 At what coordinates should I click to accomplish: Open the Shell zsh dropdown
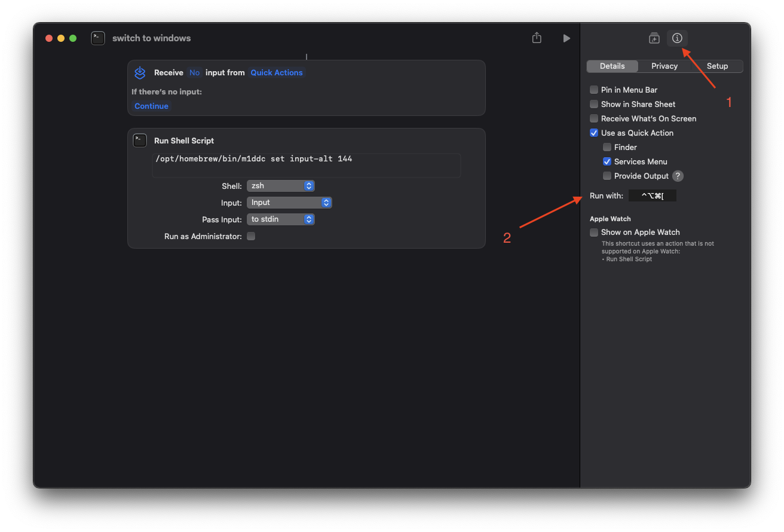pyautogui.click(x=281, y=186)
